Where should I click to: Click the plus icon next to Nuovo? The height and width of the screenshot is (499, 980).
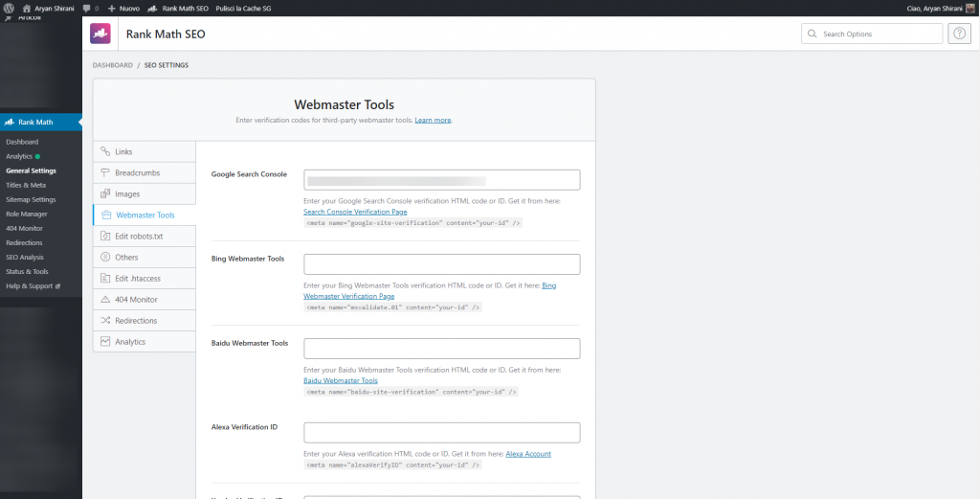[x=112, y=8]
